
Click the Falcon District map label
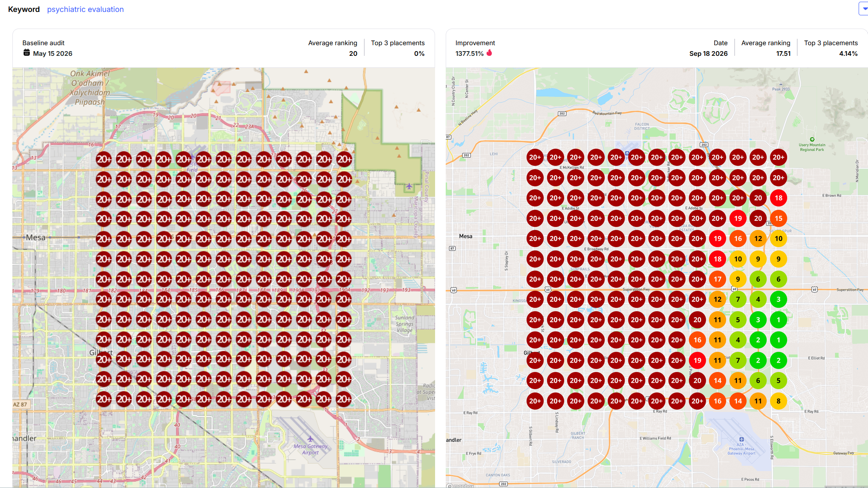(x=642, y=126)
